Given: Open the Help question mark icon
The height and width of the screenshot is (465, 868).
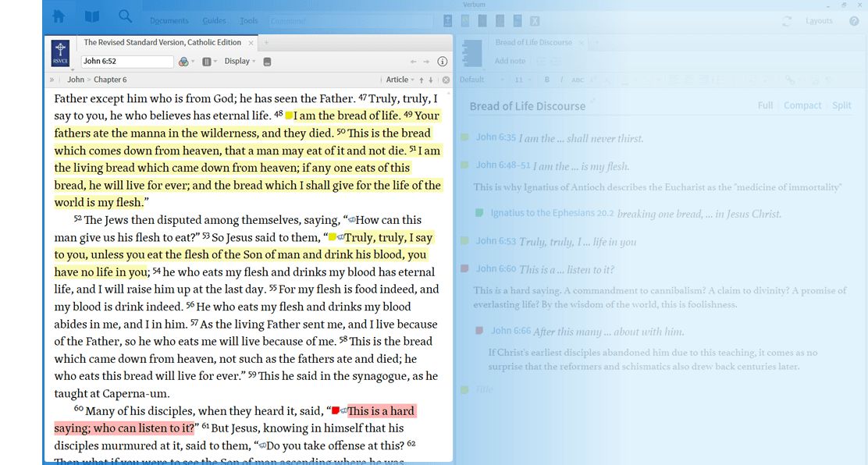Looking at the screenshot, I should [x=854, y=21].
